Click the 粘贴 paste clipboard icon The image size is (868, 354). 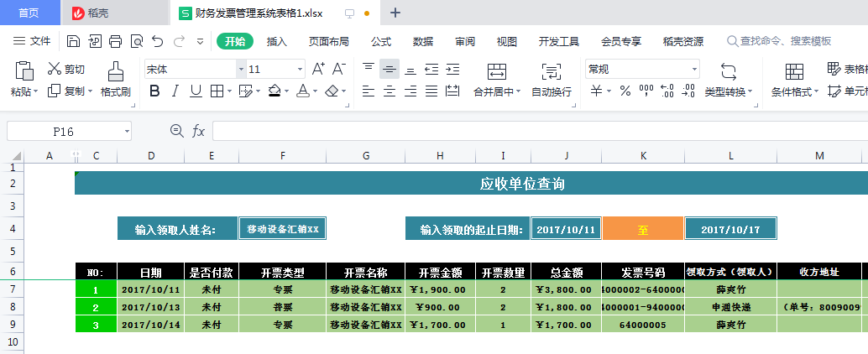click(x=24, y=70)
